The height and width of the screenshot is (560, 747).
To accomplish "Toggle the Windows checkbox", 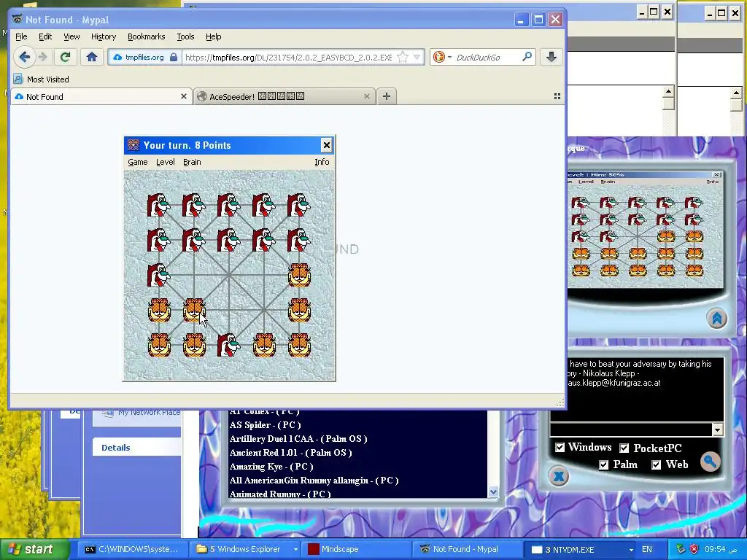I will point(560,447).
